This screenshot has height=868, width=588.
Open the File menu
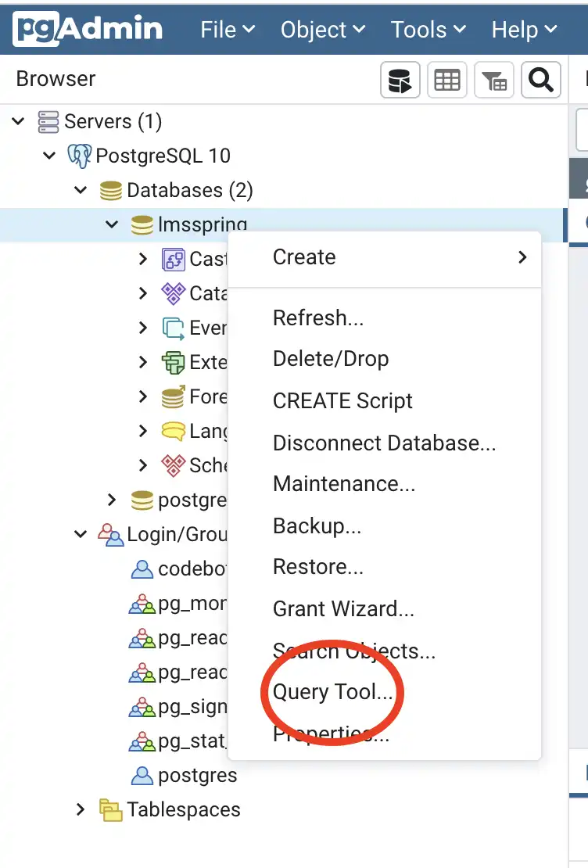pos(228,30)
